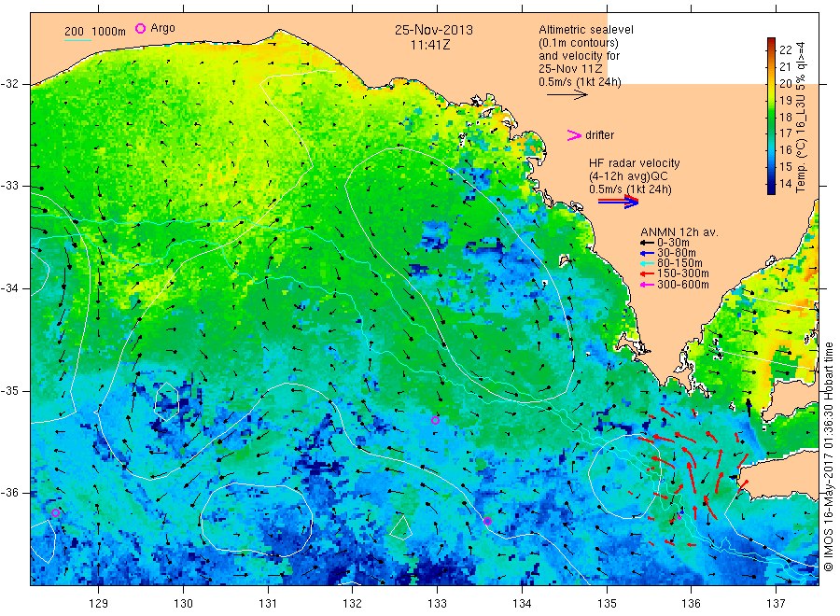Click the '200 1000m' isobath label

coord(95,32)
